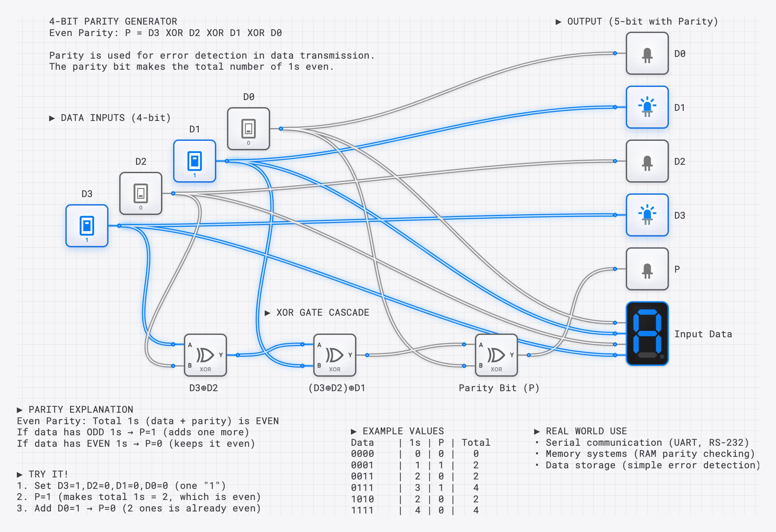Click input pin B of Parity XOR gate
776x532 pixels.
click(464, 366)
